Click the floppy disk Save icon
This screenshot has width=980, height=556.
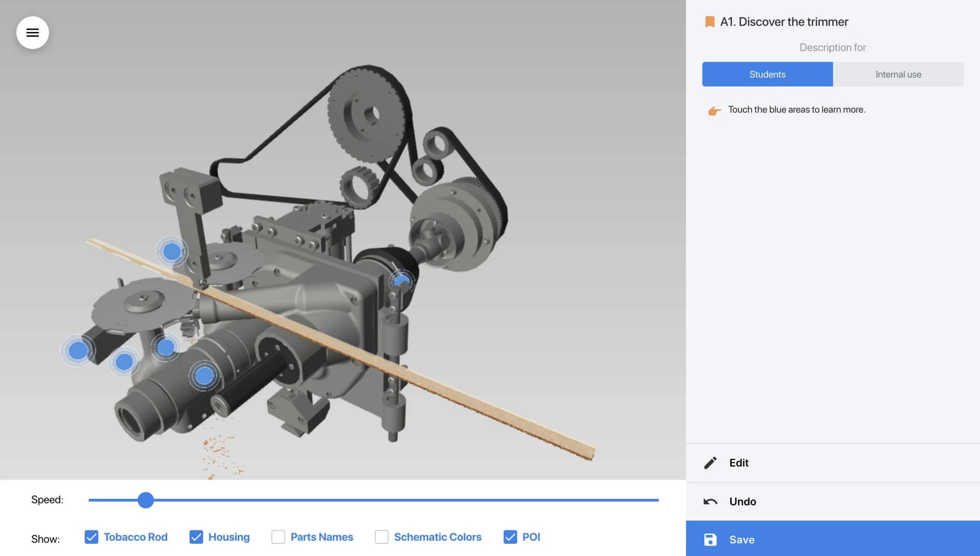coord(710,540)
